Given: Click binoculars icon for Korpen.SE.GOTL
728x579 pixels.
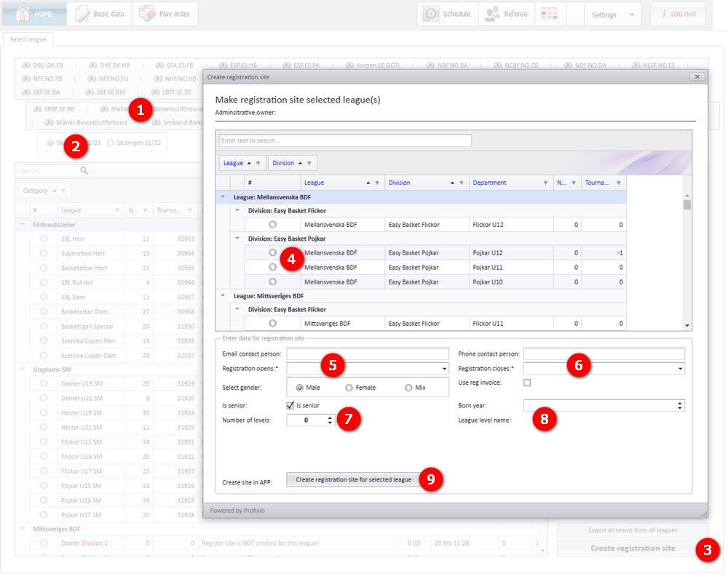Looking at the screenshot, I should point(349,65).
